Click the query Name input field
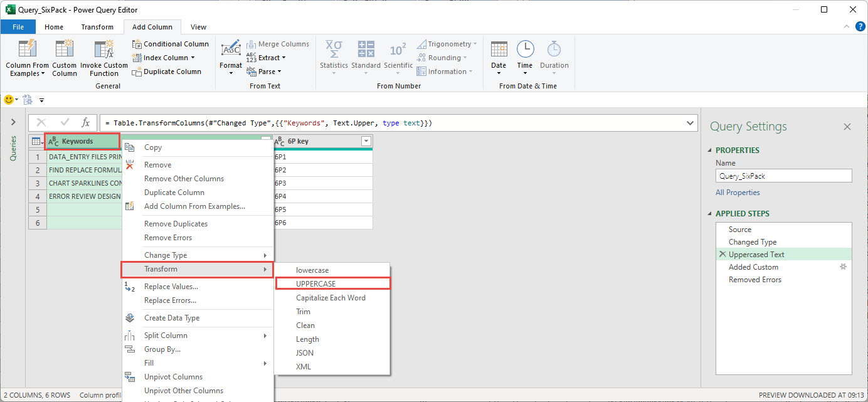 tap(783, 176)
